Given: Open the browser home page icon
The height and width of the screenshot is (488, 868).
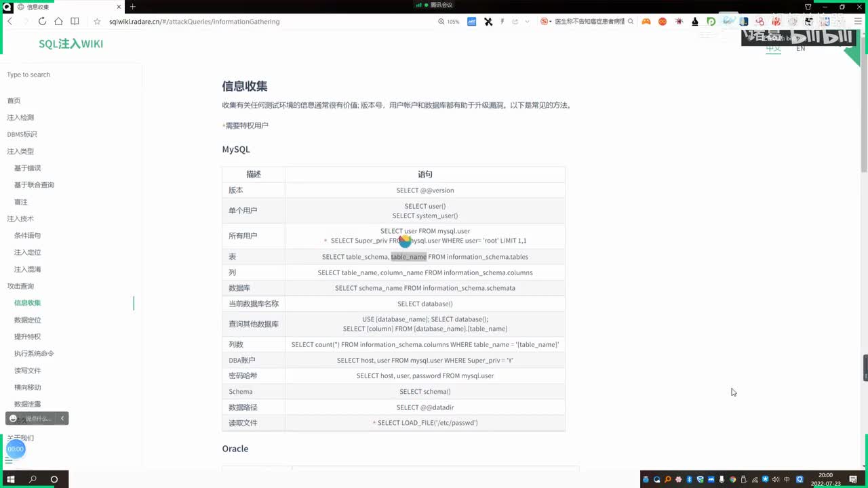Looking at the screenshot, I should coord(58,22).
